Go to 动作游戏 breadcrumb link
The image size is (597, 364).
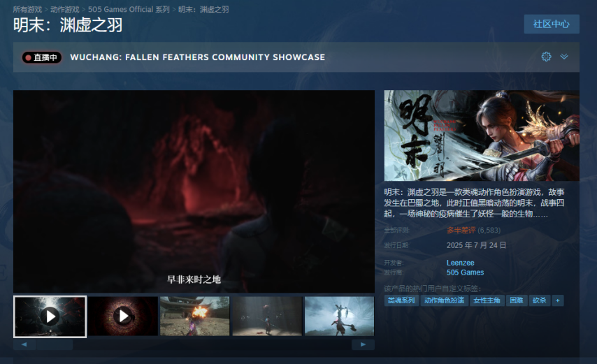[x=65, y=9]
